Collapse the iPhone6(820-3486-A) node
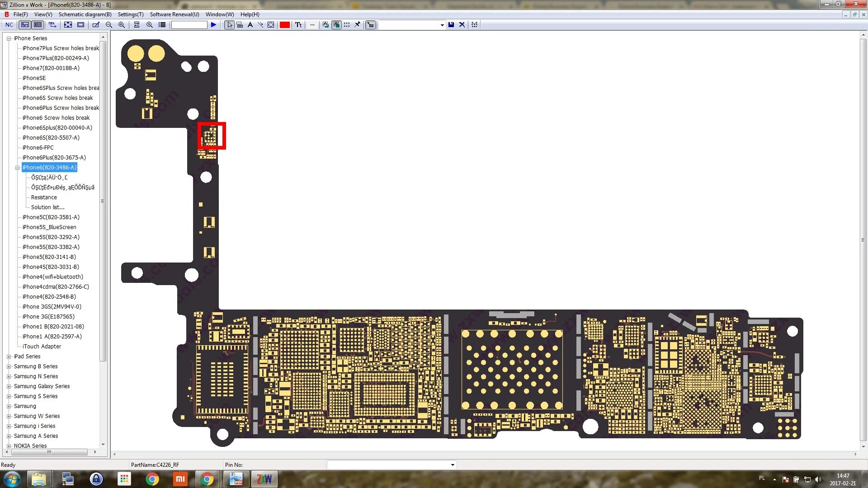The width and height of the screenshot is (868, 488). tap(18, 168)
